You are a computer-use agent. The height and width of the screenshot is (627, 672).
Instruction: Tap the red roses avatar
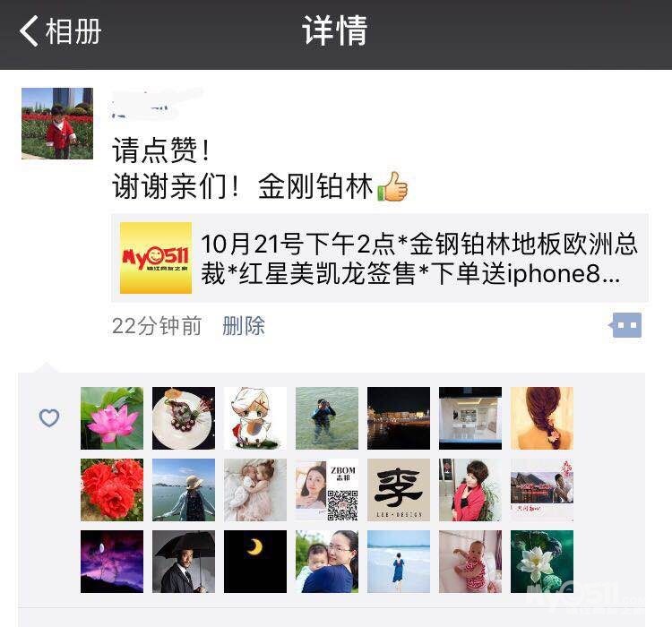point(112,490)
